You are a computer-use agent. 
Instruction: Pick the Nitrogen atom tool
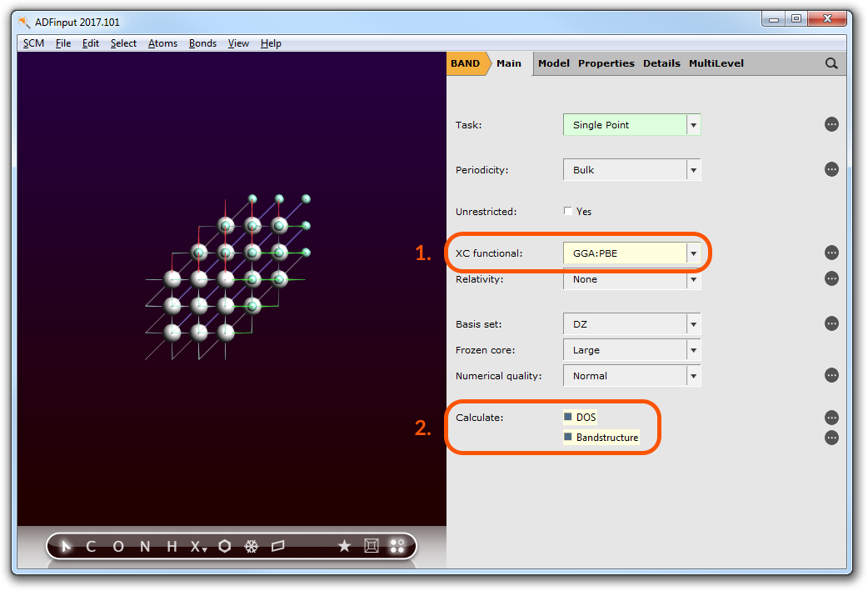pyautogui.click(x=145, y=546)
